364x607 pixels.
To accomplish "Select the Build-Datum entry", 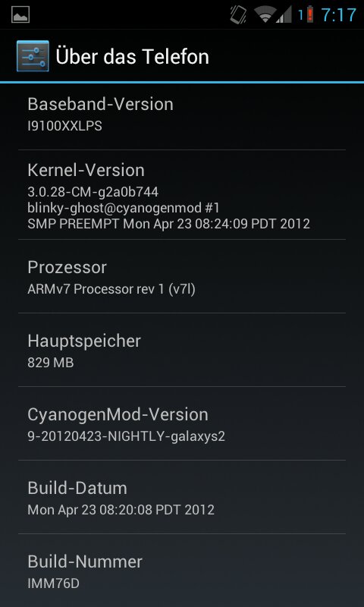I will (182, 497).
